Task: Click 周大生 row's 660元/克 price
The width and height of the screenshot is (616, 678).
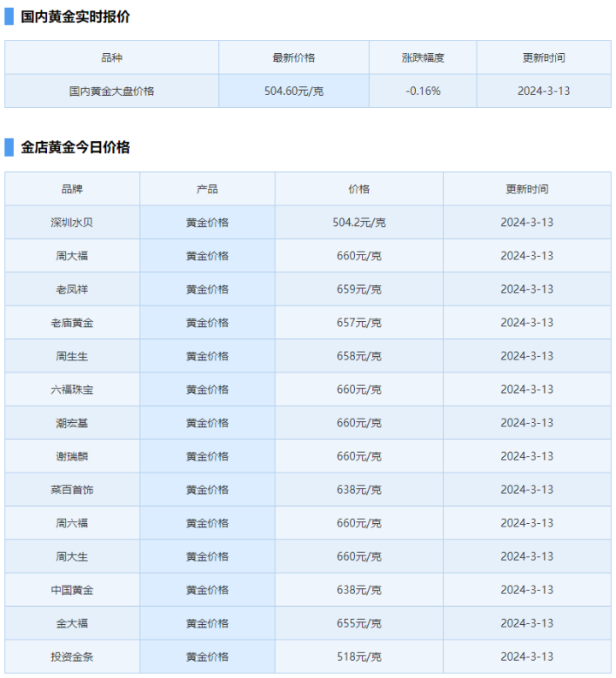Action: (358, 556)
